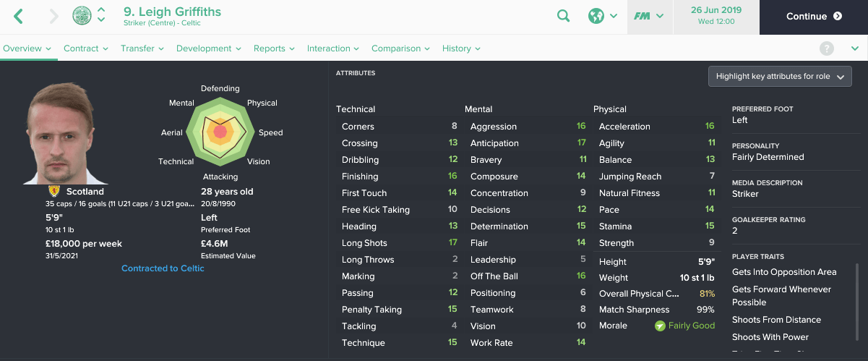Click Leigh Griffiths' face thumbnail
This screenshot has width=868, height=361.
pyautogui.click(x=61, y=134)
